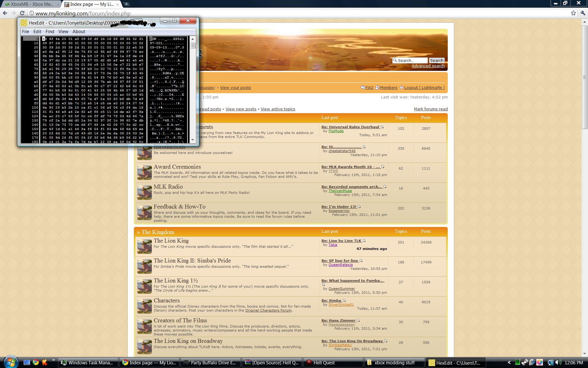Open a new browser tab
The image size is (588, 368).
(x=126, y=4)
